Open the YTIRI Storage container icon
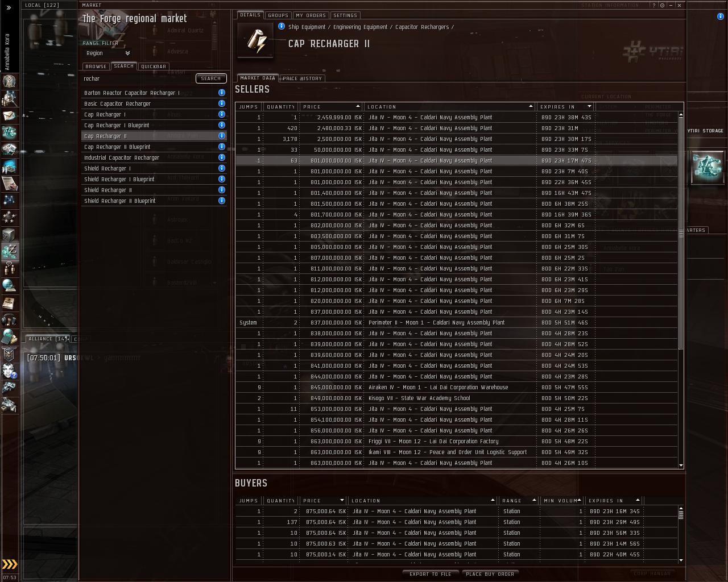The image size is (728, 582). pyautogui.click(x=708, y=167)
